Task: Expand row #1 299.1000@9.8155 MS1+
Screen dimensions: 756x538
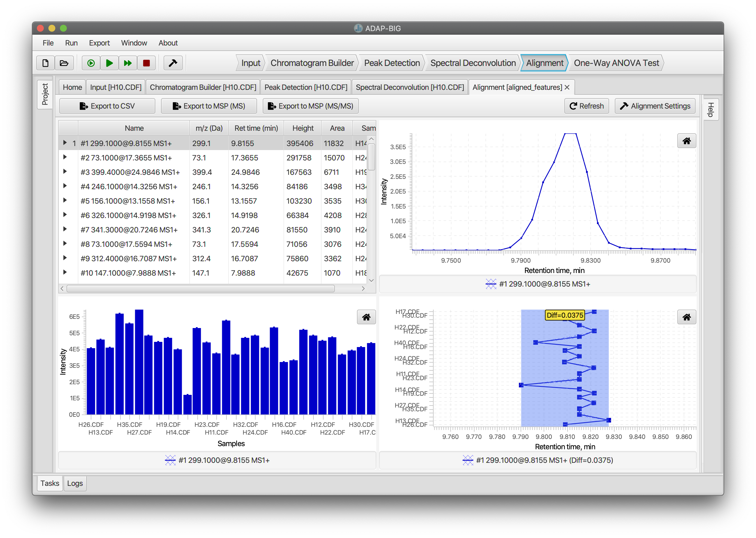Action: click(x=65, y=143)
